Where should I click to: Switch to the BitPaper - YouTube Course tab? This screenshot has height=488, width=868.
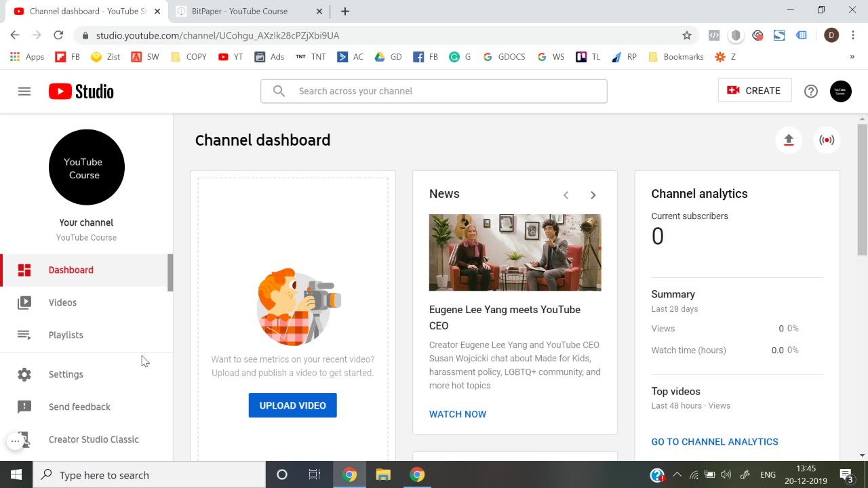(248, 11)
